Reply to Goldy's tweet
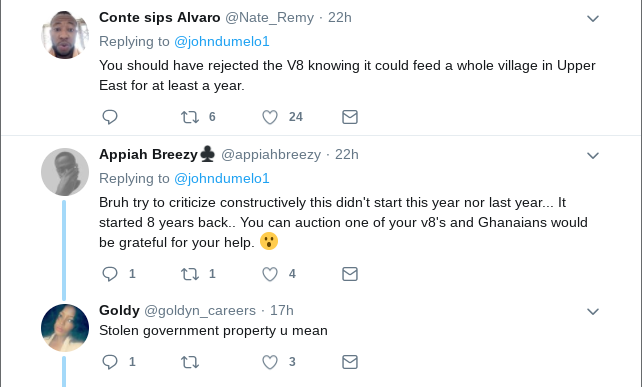 tap(110, 362)
